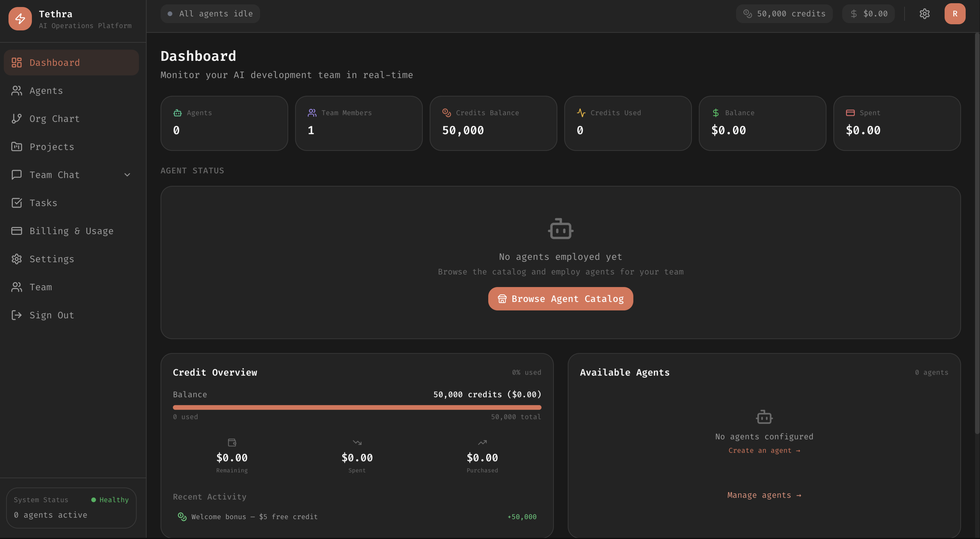Open the 50,000 credits pill

(784, 14)
